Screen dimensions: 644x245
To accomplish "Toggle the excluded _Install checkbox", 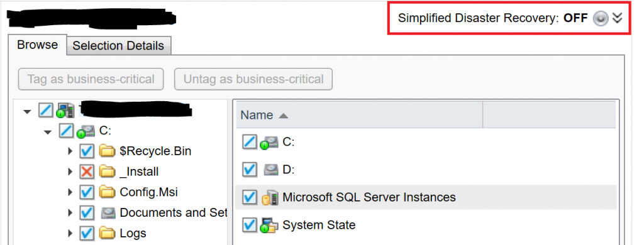I will (x=87, y=171).
